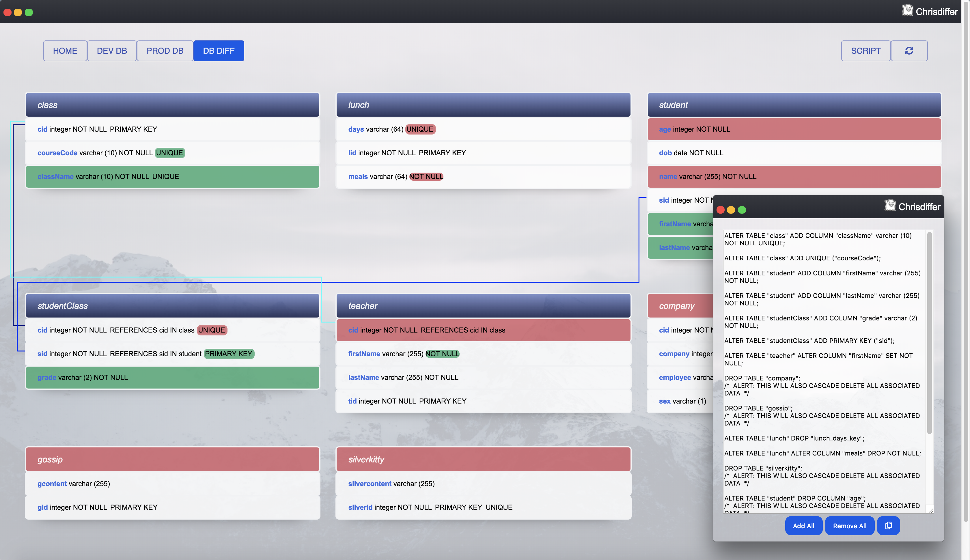Image resolution: width=970 pixels, height=560 pixels.
Task: Maximize script popup with green dot
Action: click(742, 210)
